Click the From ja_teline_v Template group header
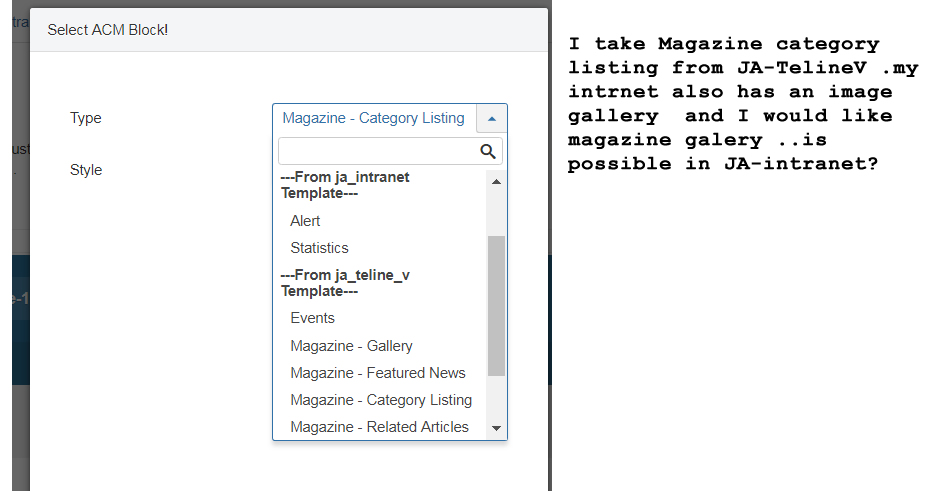The width and height of the screenshot is (937, 491). click(345, 283)
